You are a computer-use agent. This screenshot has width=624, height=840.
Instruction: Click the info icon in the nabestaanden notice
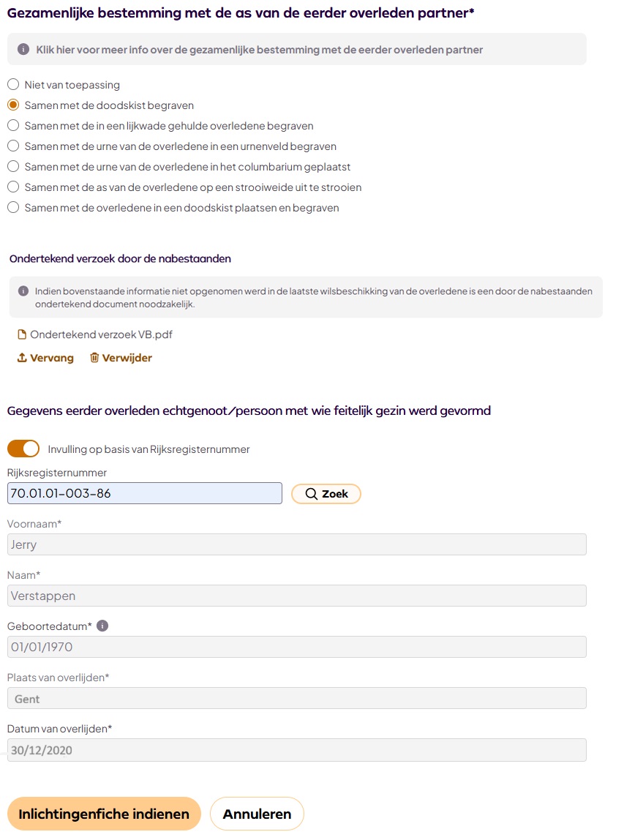[x=24, y=290]
